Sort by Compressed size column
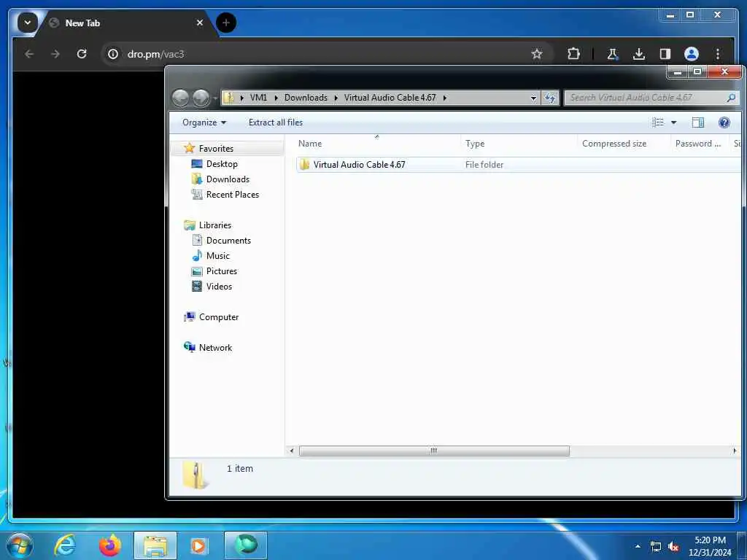 pyautogui.click(x=624, y=144)
